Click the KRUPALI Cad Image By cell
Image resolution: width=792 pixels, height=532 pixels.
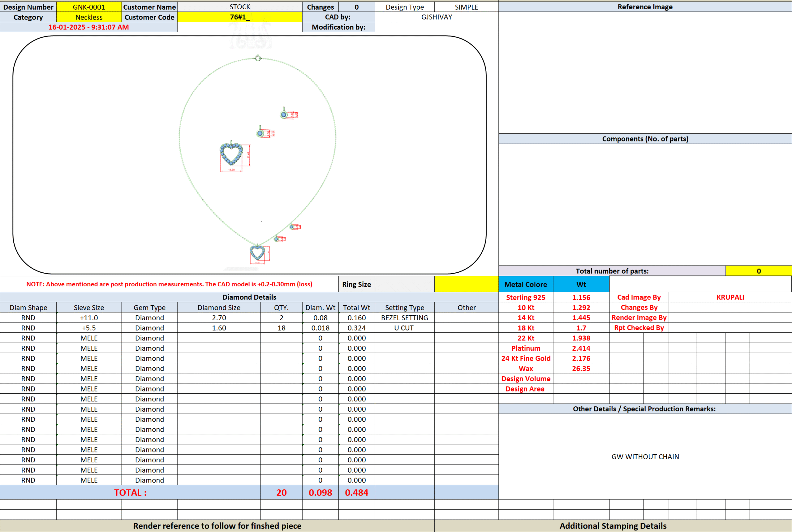point(730,297)
